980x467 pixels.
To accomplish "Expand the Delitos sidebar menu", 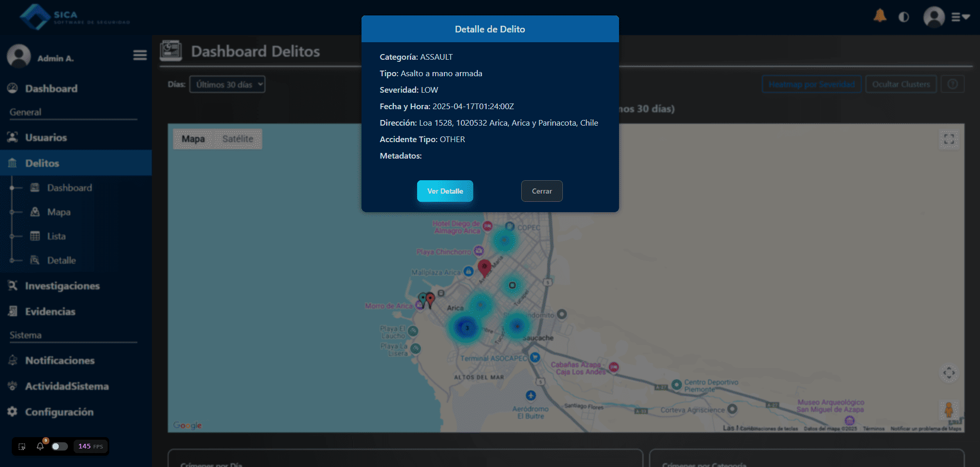I will pos(42,163).
